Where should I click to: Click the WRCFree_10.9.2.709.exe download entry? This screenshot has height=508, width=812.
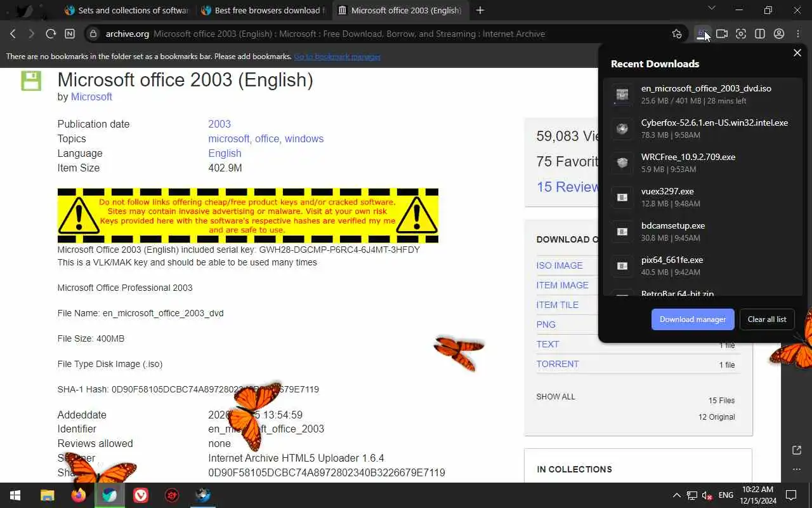(x=703, y=163)
